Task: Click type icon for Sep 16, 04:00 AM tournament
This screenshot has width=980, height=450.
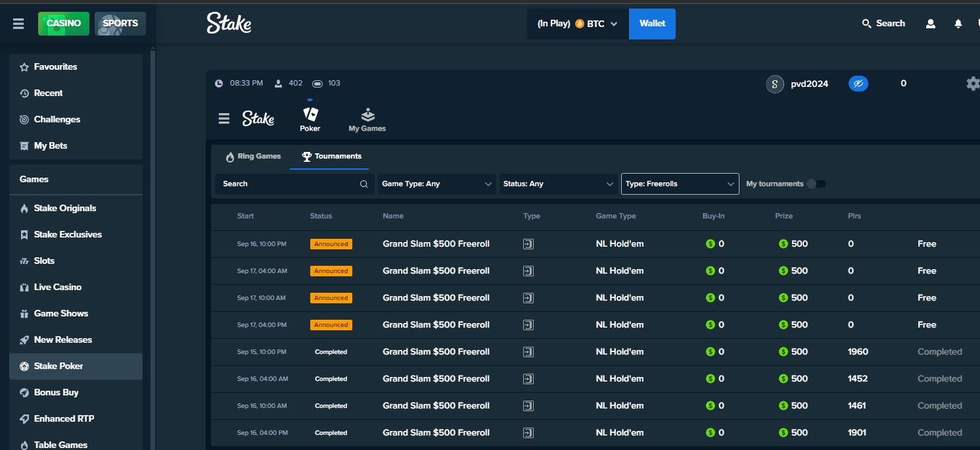Action: (528, 379)
